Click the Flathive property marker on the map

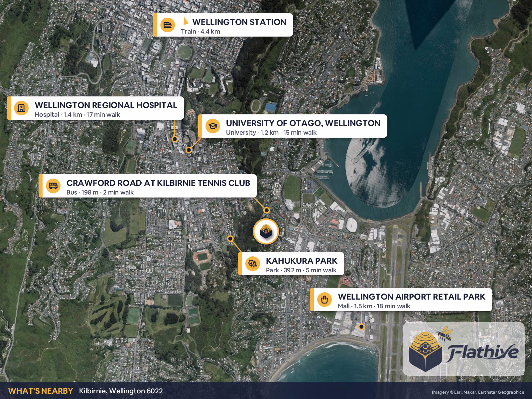pos(266,231)
